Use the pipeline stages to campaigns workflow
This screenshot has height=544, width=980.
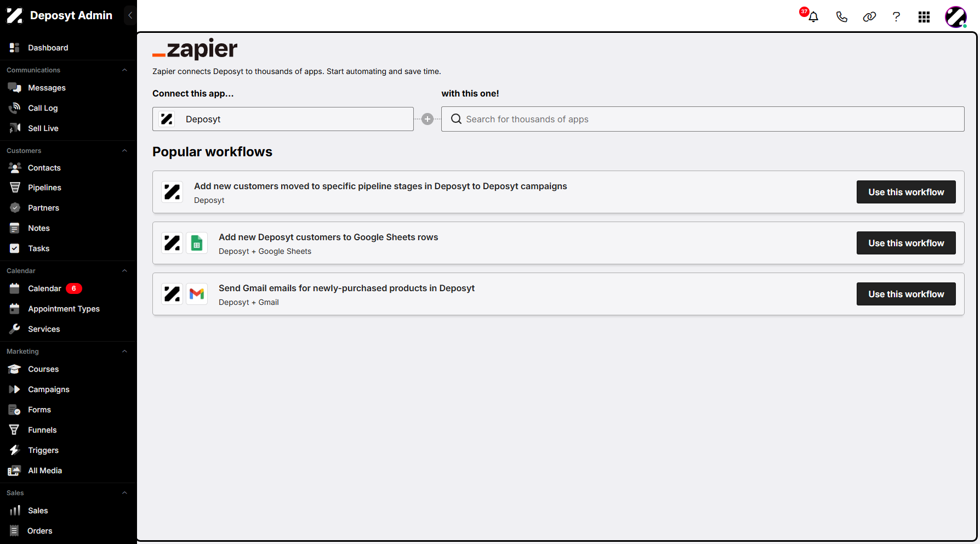(x=906, y=192)
